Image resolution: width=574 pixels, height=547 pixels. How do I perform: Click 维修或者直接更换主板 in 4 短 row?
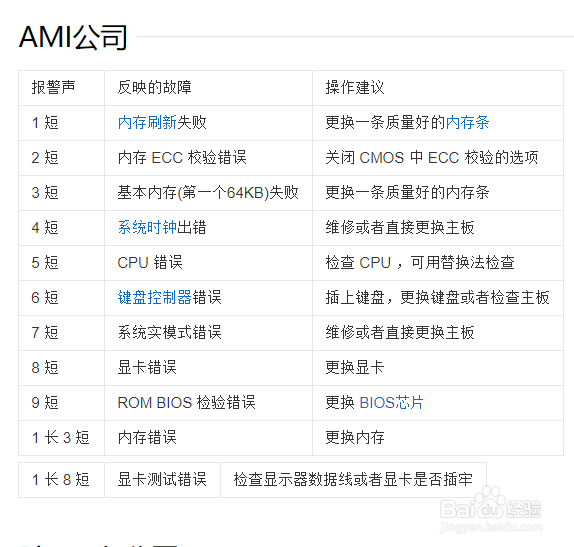tap(438, 228)
